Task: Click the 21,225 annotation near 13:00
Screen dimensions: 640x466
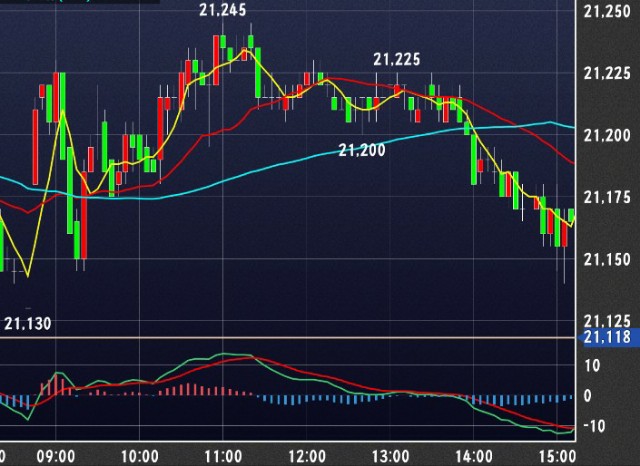Action: pos(397,60)
